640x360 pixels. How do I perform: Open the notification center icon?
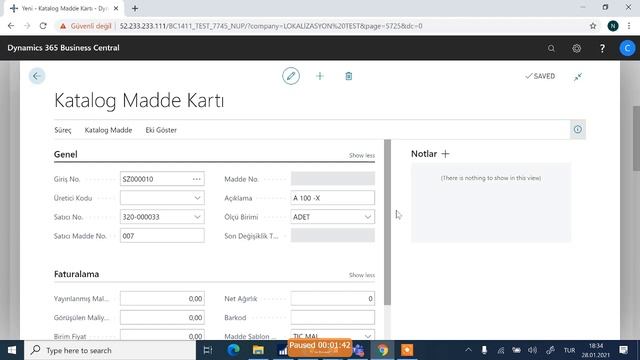[623, 350]
